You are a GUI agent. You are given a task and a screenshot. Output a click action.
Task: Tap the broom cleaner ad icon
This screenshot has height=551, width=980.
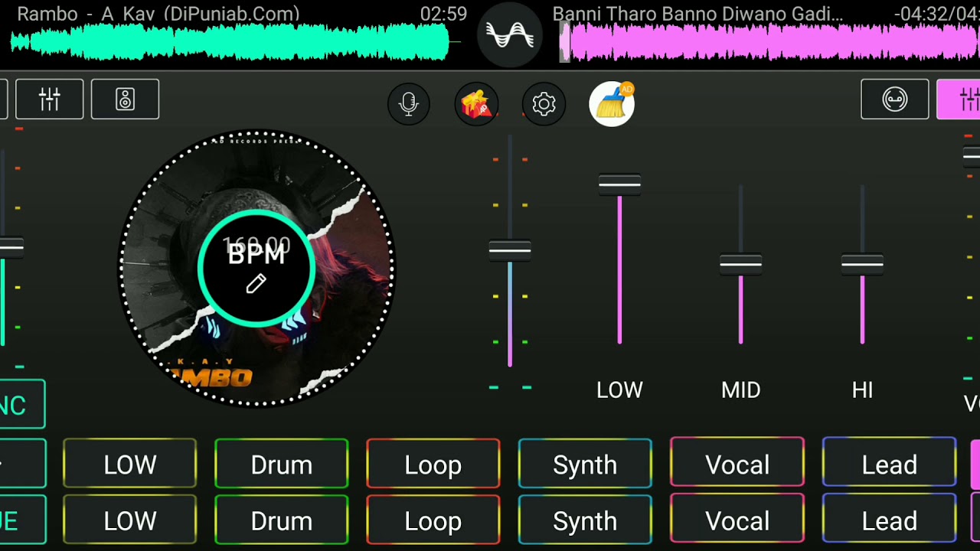pos(612,103)
